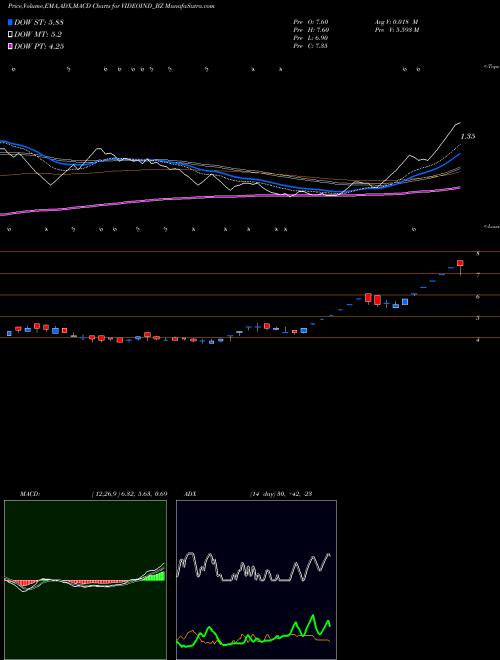Click inside the green MACD histogram chart

click(x=85, y=580)
